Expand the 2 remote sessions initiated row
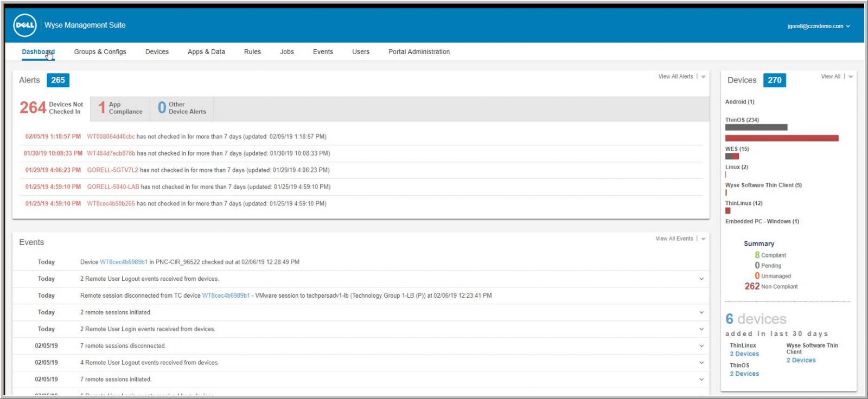The width and height of the screenshot is (868, 399). [x=701, y=313]
